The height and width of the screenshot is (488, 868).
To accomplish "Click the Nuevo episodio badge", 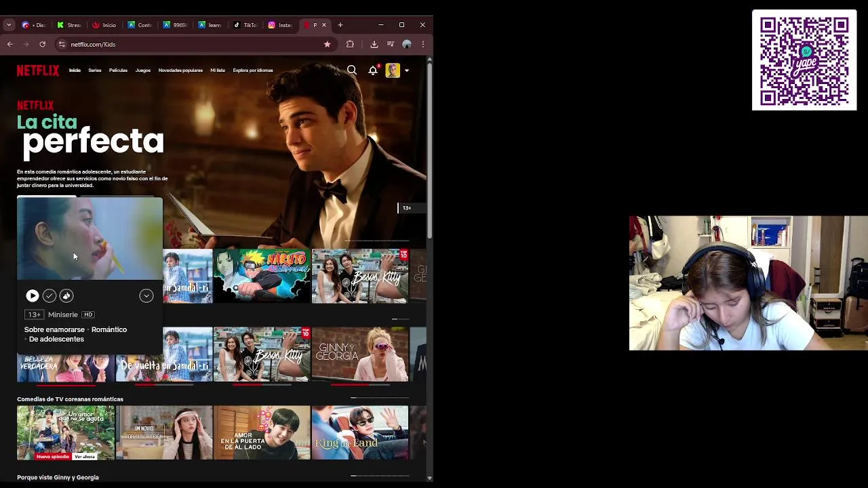I will [53, 457].
